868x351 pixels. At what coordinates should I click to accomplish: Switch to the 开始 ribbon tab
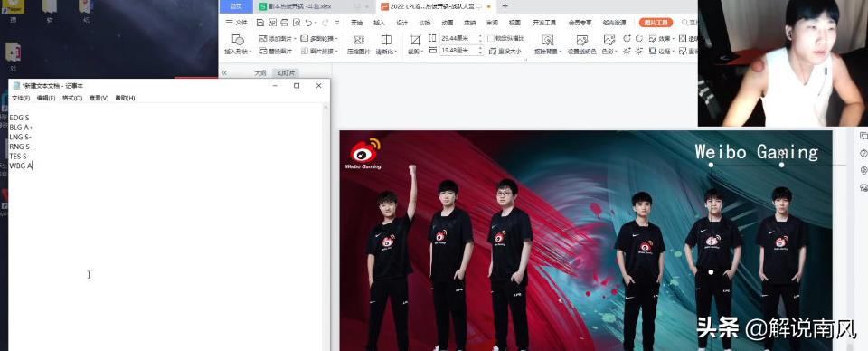(356, 23)
